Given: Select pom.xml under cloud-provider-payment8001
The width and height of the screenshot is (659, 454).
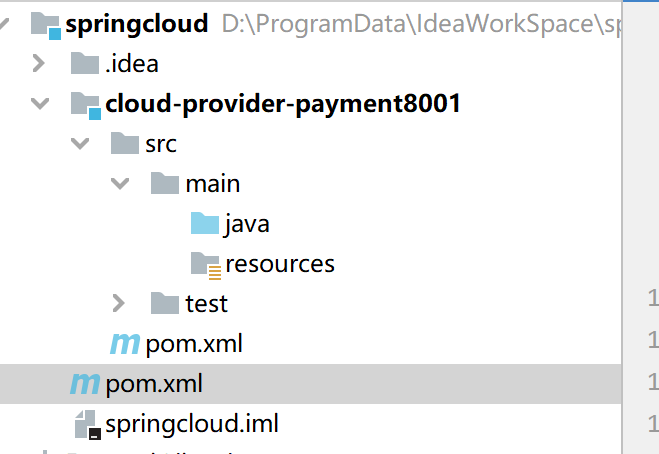Looking at the screenshot, I should point(194,344).
